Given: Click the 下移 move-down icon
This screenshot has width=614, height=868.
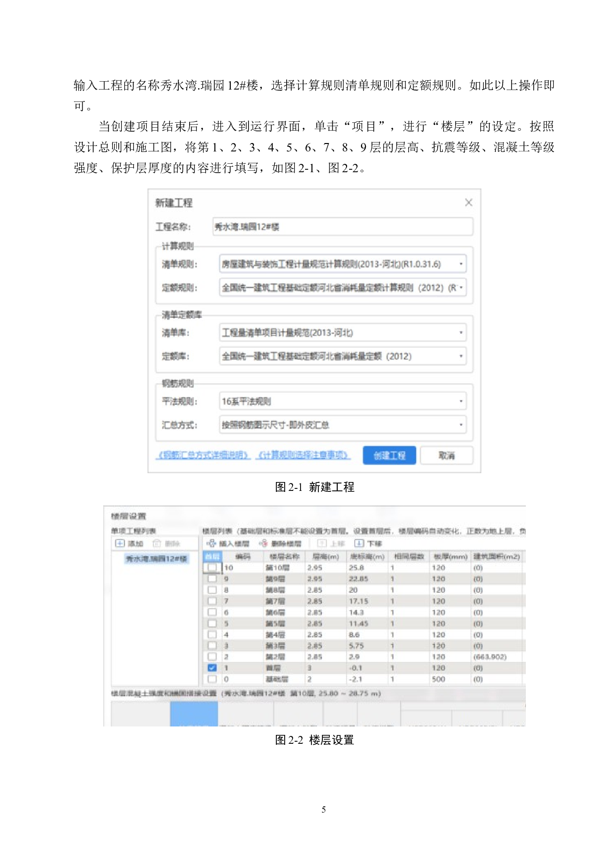Looking at the screenshot, I should pos(359,543).
